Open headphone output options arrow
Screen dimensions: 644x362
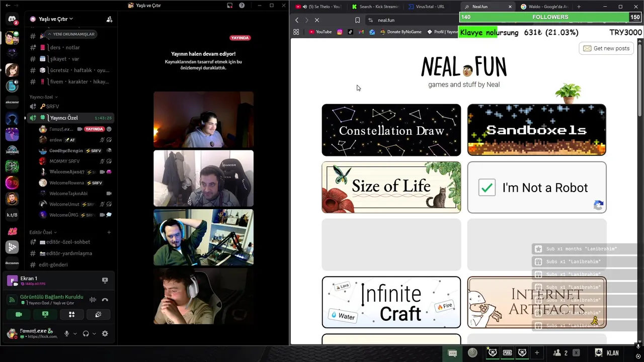(x=94, y=333)
